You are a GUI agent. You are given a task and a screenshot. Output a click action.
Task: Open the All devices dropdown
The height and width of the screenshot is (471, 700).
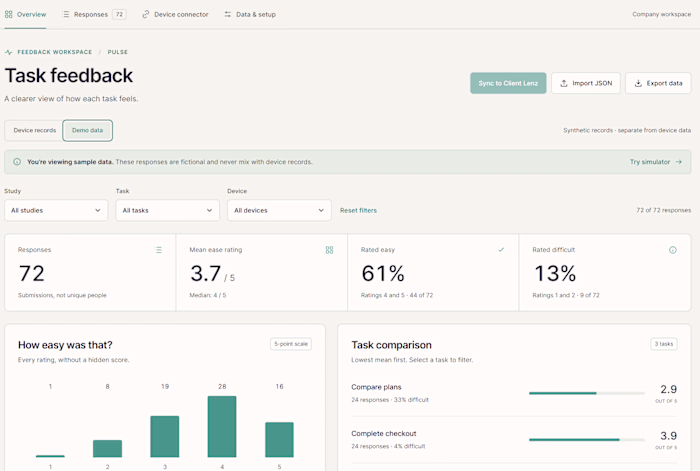point(279,210)
